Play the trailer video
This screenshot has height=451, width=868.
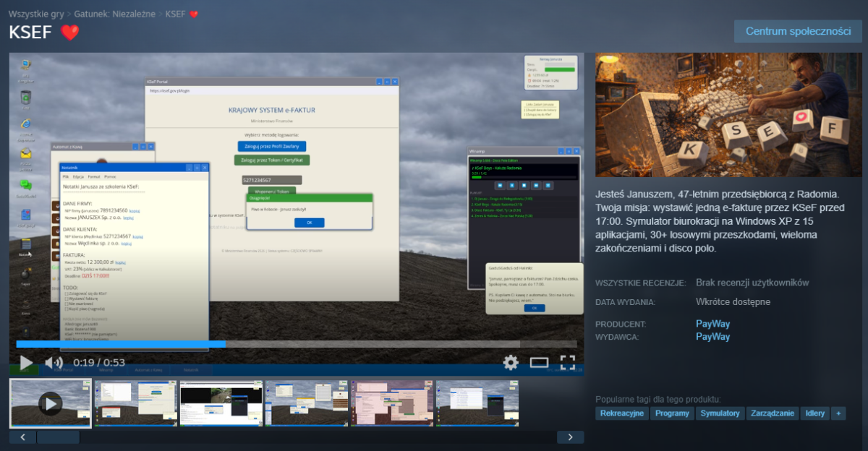[26, 362]
